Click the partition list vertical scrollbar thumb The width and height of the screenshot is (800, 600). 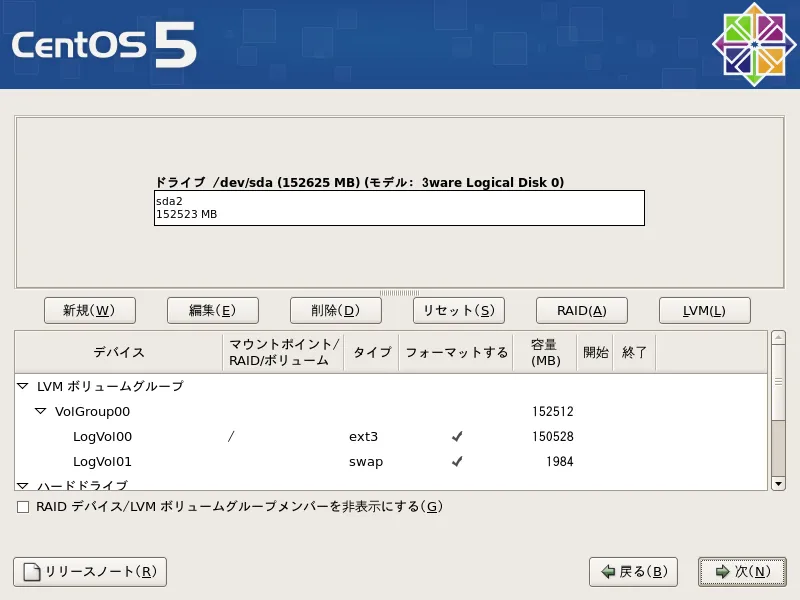(x=778, y=382)
